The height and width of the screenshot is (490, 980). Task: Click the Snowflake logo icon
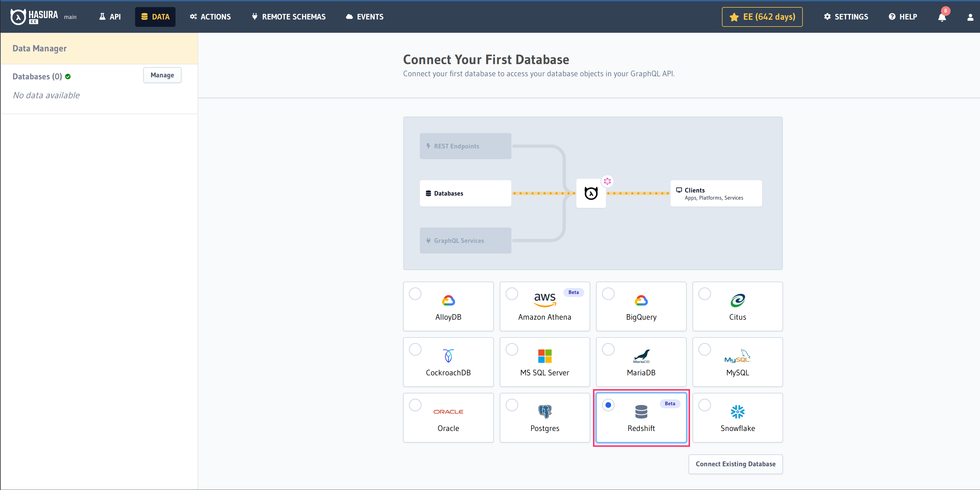pyautogui.click(x=738, y=411)
